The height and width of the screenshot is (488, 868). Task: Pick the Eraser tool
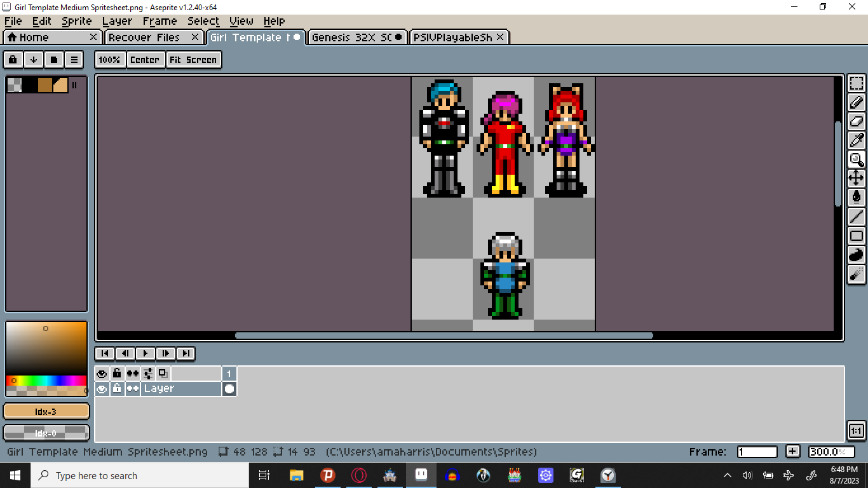pos(856,121)
